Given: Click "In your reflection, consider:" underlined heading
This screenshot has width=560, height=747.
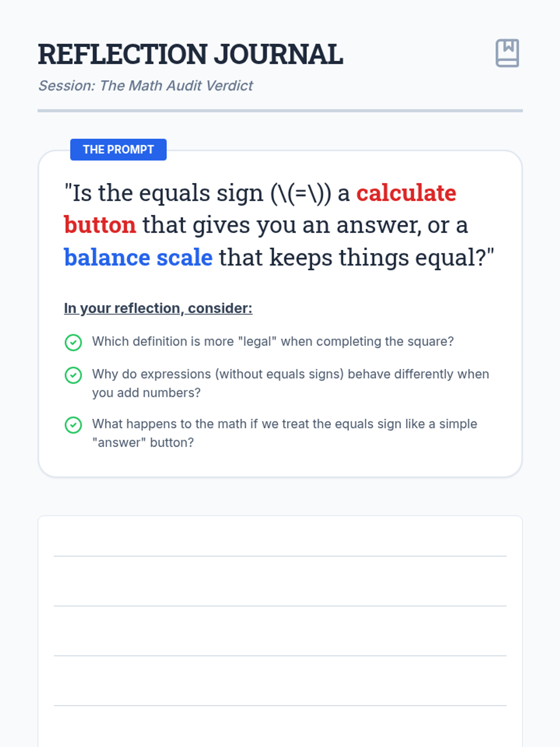Looking at the screenshot, I should tap(158, 308).
